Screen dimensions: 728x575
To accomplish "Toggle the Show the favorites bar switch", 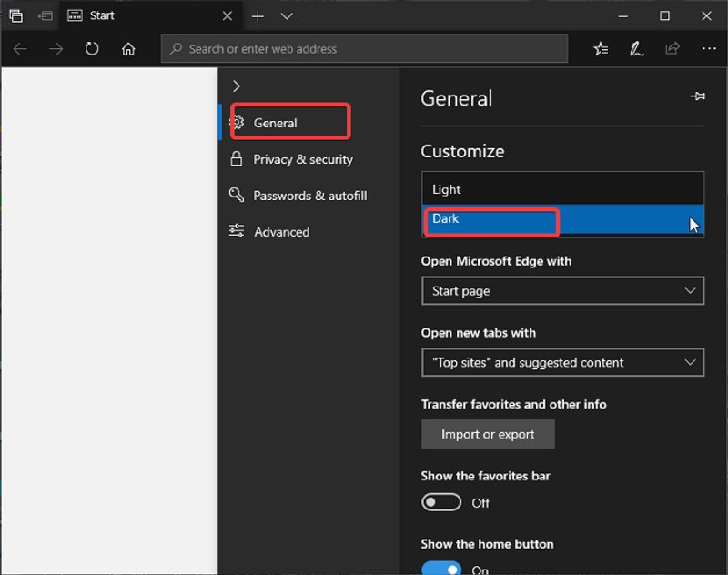I will pyautogui.click(x=441, y=502).
